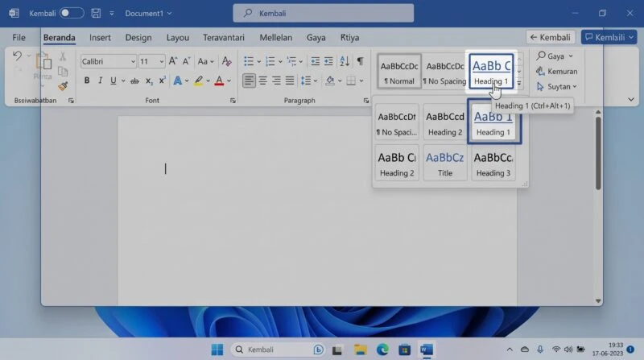
Task: Open Document1 title dropdown
Action: coord(148,13)
